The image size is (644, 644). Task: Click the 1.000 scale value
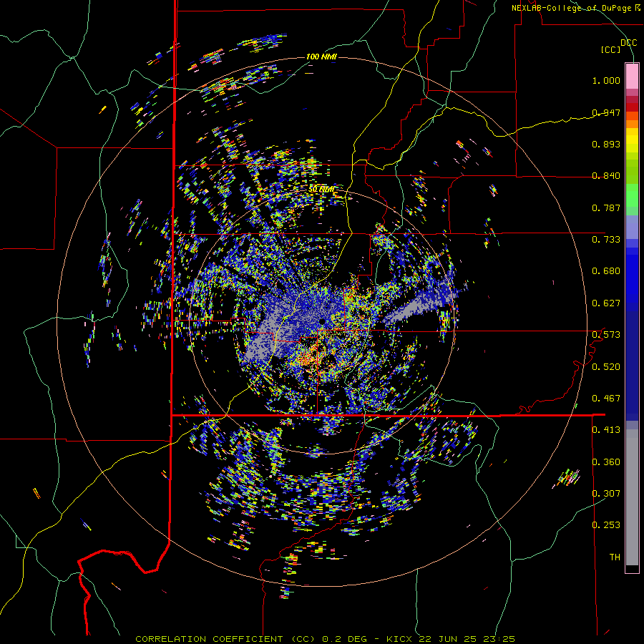point(606,80)
